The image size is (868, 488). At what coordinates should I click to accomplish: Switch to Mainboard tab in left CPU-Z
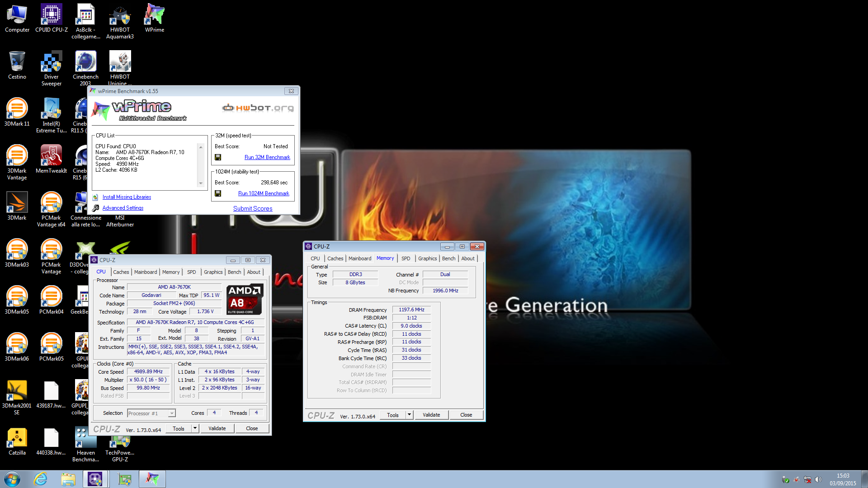[x=146, y=272]
